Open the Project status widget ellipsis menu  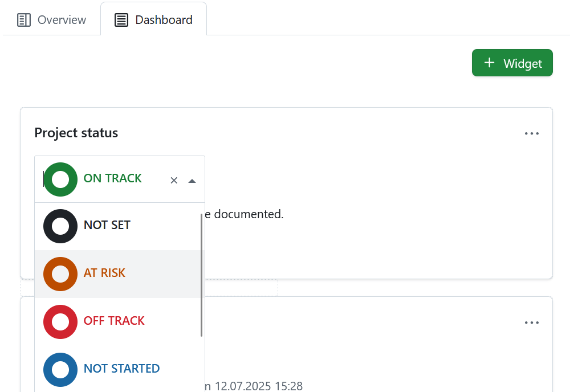531,133
